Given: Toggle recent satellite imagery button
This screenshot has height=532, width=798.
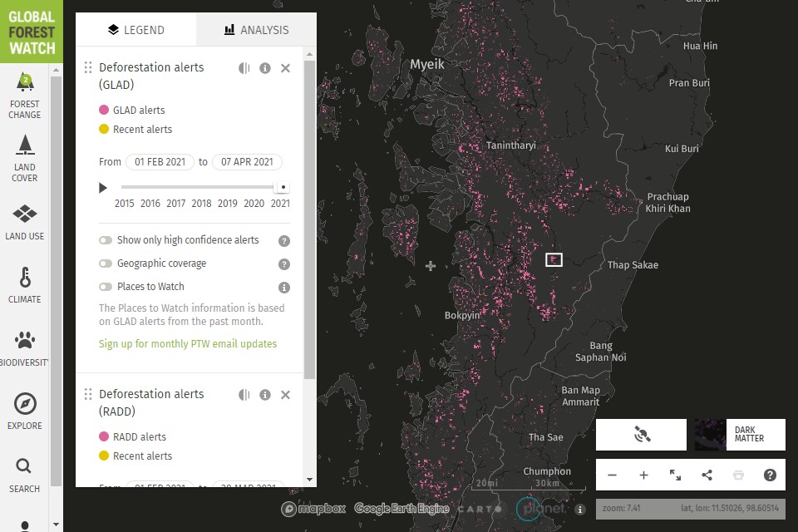Looking at the screenshot, I should [641, 434].
